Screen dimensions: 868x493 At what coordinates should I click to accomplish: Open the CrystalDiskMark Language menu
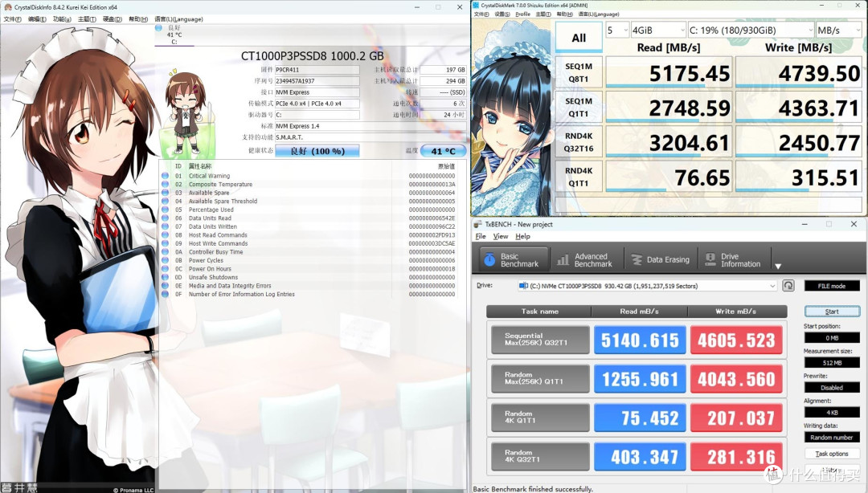pos(599,14)
